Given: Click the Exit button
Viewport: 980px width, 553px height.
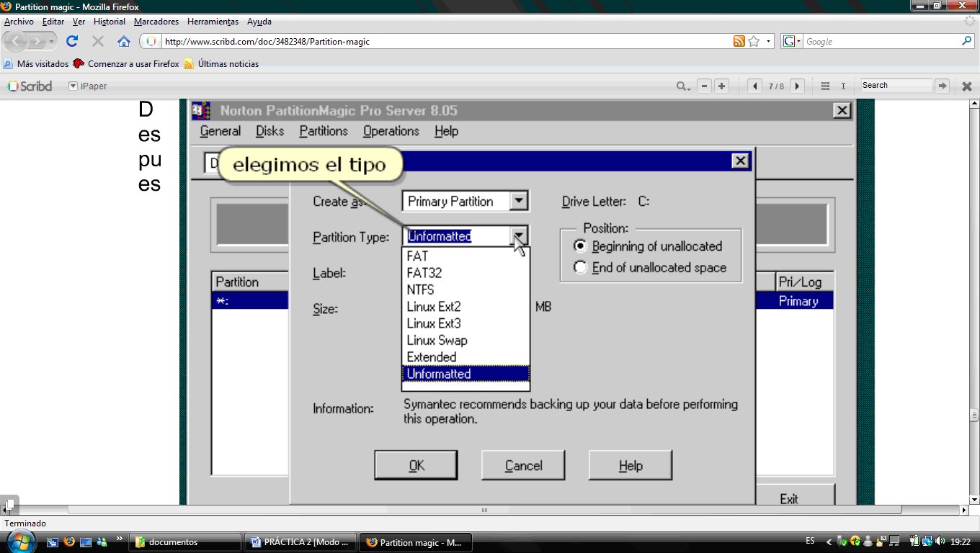Looking at the screenshot, I should (788, 498).
